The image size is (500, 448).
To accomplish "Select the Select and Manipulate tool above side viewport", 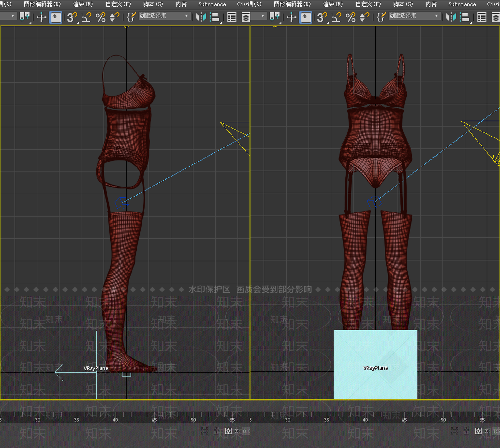I will click(41, 17).
